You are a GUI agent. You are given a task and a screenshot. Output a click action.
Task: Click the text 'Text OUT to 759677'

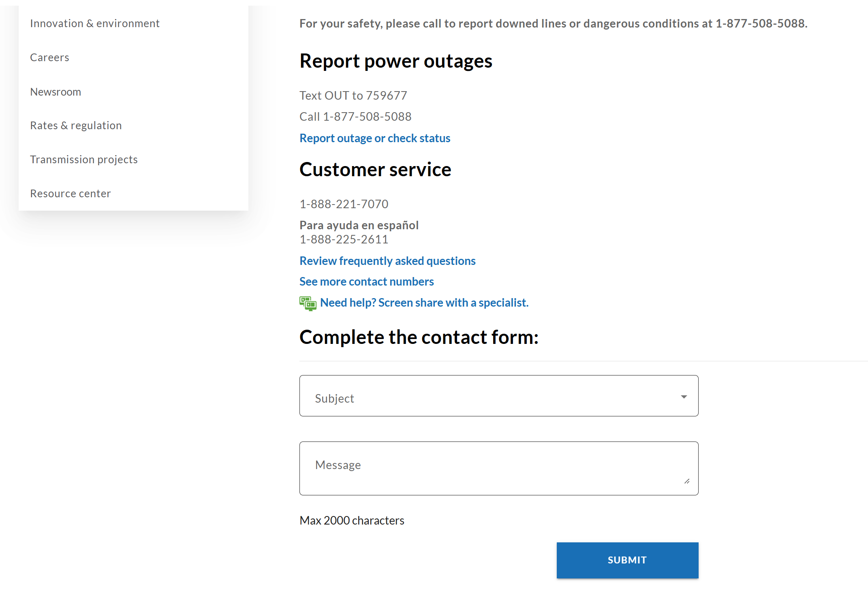[x=353, y=96]
